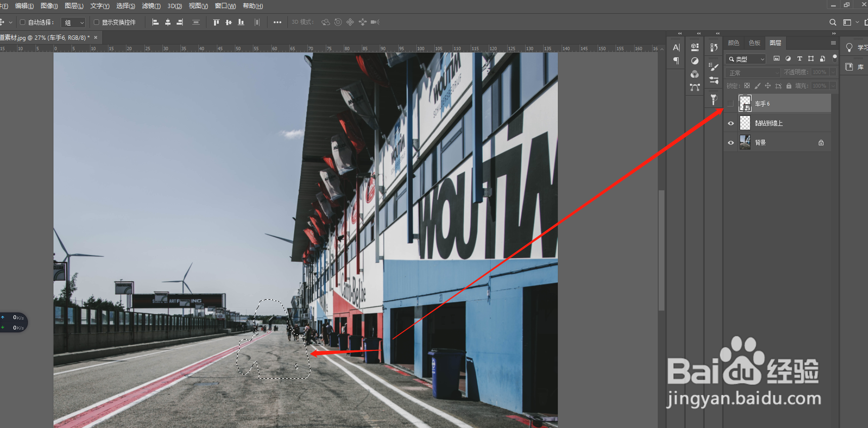The width and height of the screenshot is (868, 428).
Task: Select 3D pan camera mode icon
Action: [350, 22]
